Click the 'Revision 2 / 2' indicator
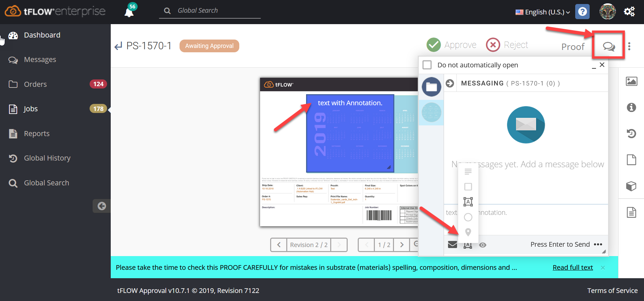The image size is (644, 301). point(309,245)
